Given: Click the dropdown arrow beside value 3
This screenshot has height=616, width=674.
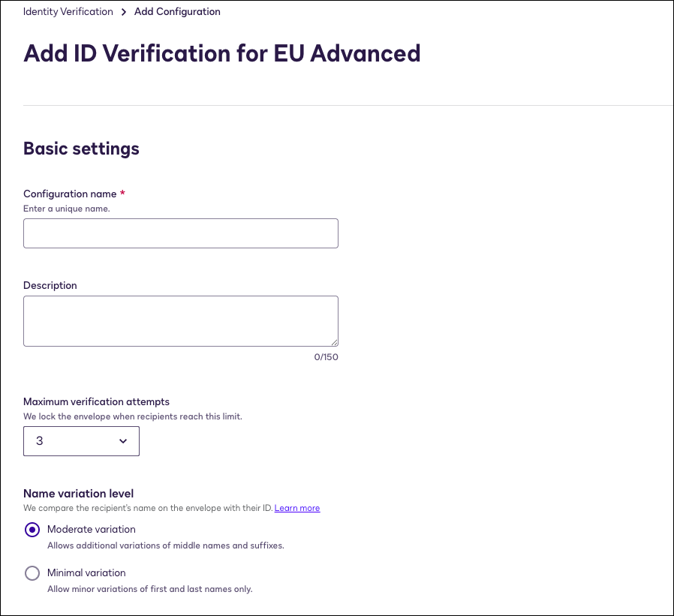Looking at the screenshot, I should [123, 441].
